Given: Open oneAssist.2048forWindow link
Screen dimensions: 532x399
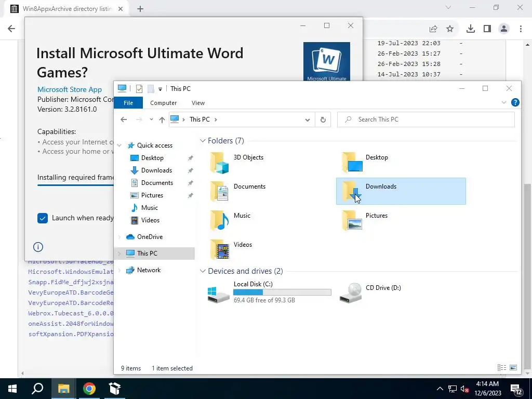Looking at the screenshot, I should [x=71, y=324].
